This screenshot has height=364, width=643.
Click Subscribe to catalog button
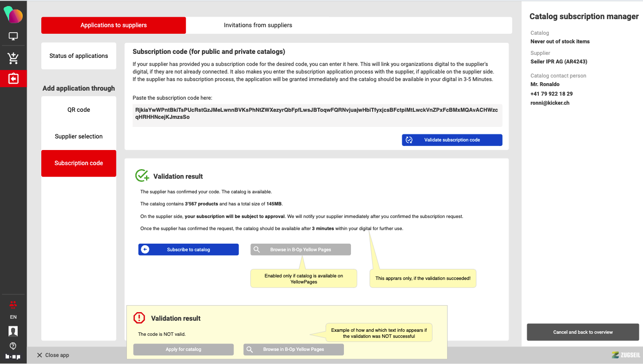pos(188,250)
